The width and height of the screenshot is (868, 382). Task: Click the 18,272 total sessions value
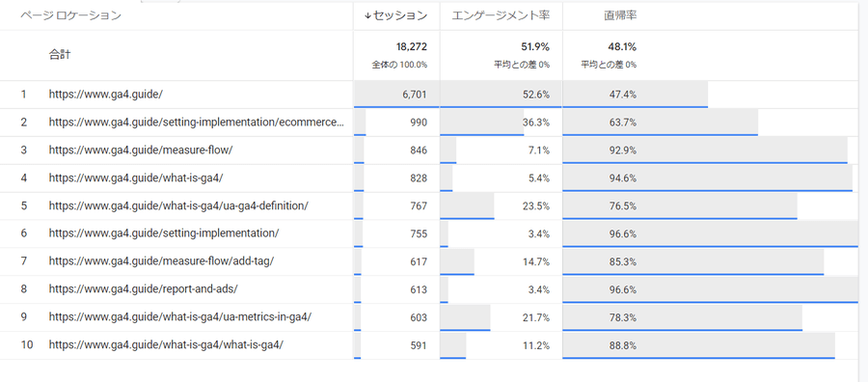411,46
